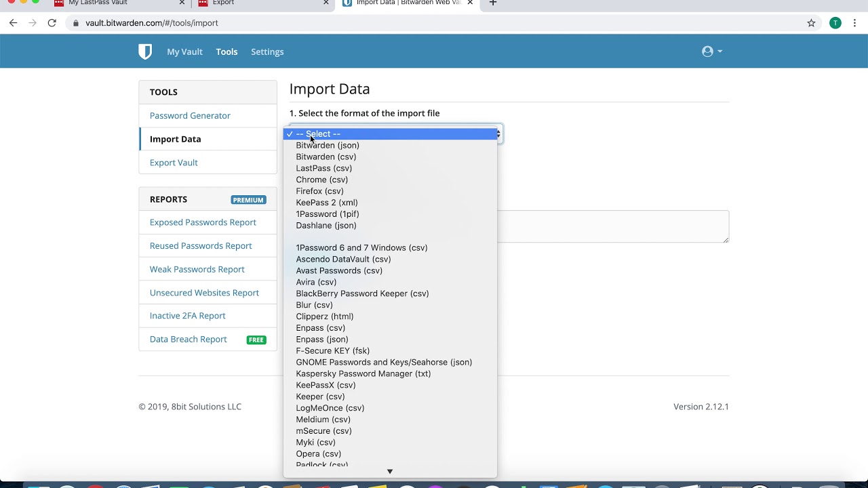Choose Myki (csv) format
Screen dimensions: 868x488
(390, 443)
